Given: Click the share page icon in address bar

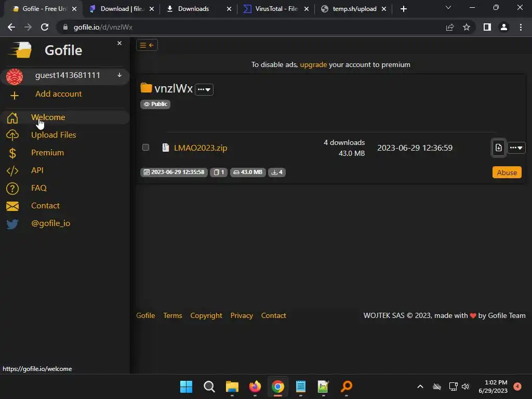Looking at the screenshot, I should [450, 27].
